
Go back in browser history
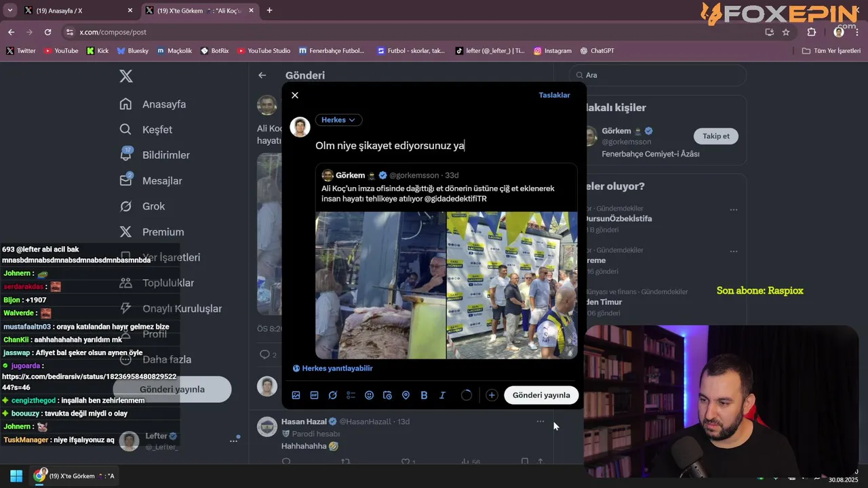coord(11,32)
